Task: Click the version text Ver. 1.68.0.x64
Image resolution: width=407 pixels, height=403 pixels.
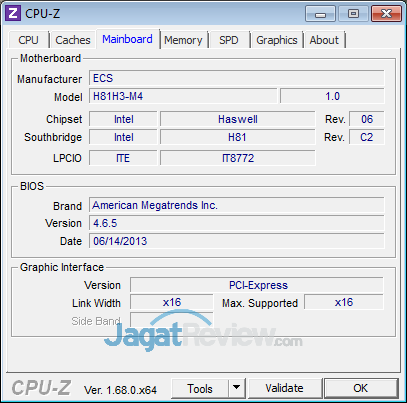Action: pos(120,390)
